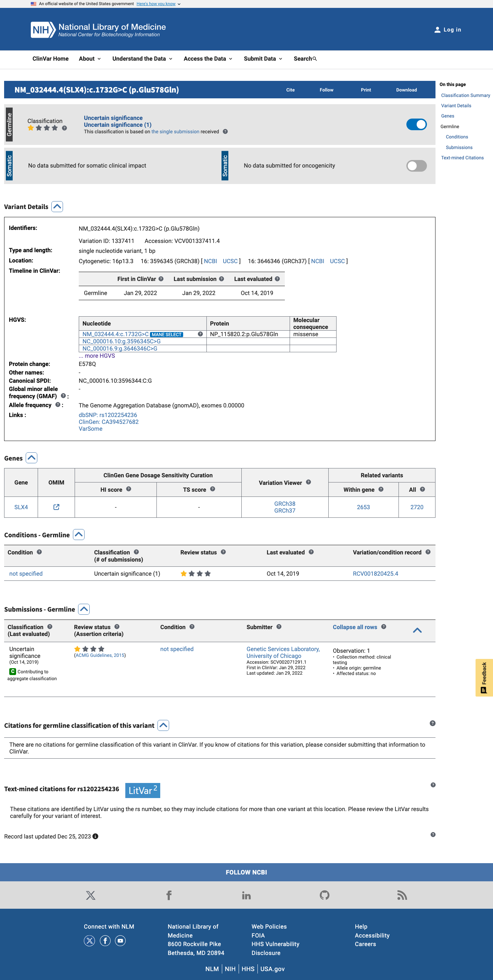
Task: Collapse the Genes section
Action: click(x=31, y=458)
